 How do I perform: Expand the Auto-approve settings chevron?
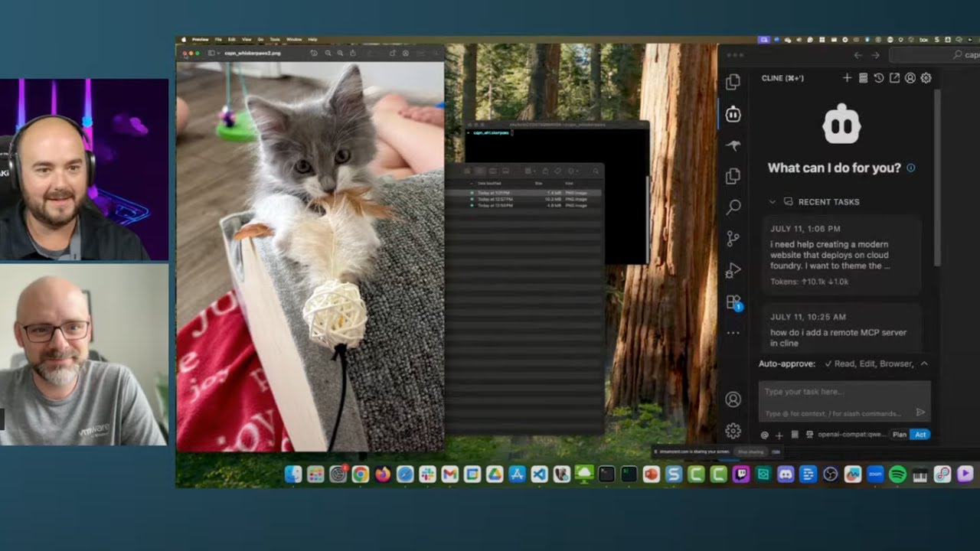click(x=924, y=364)
